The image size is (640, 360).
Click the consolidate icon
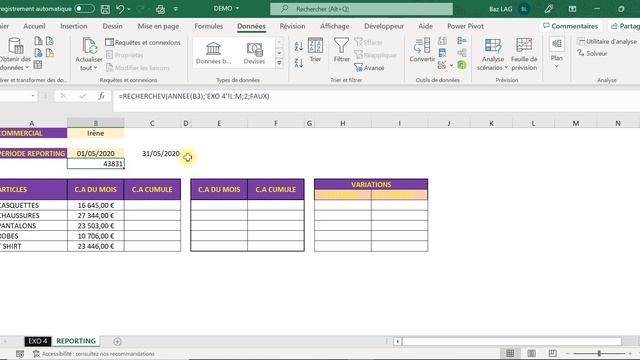pyautogui.click(x=462, y=41)
